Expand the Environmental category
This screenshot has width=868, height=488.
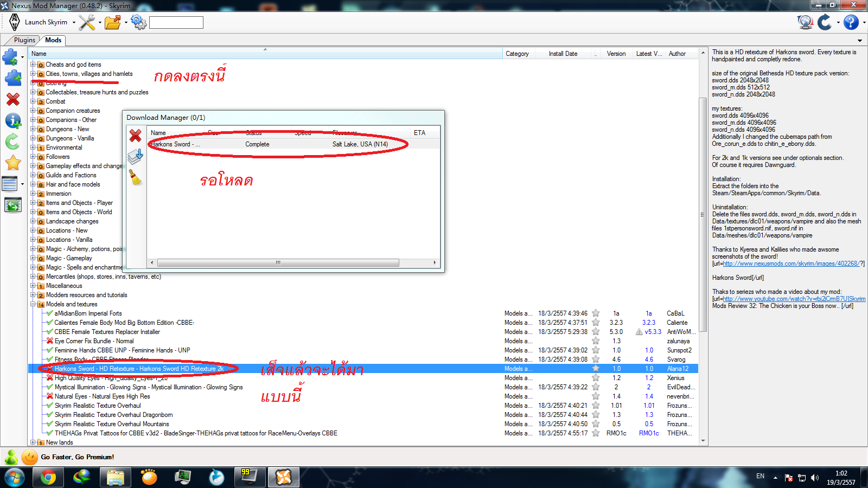pyautogui.click(x=33, y=147)
